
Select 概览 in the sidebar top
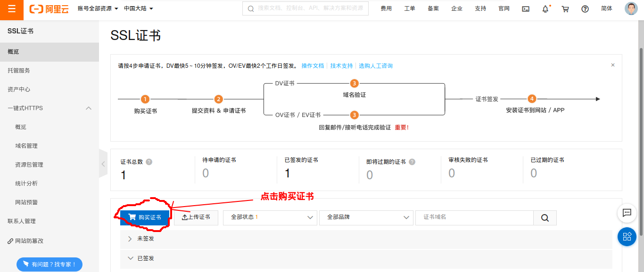(50, 52)
